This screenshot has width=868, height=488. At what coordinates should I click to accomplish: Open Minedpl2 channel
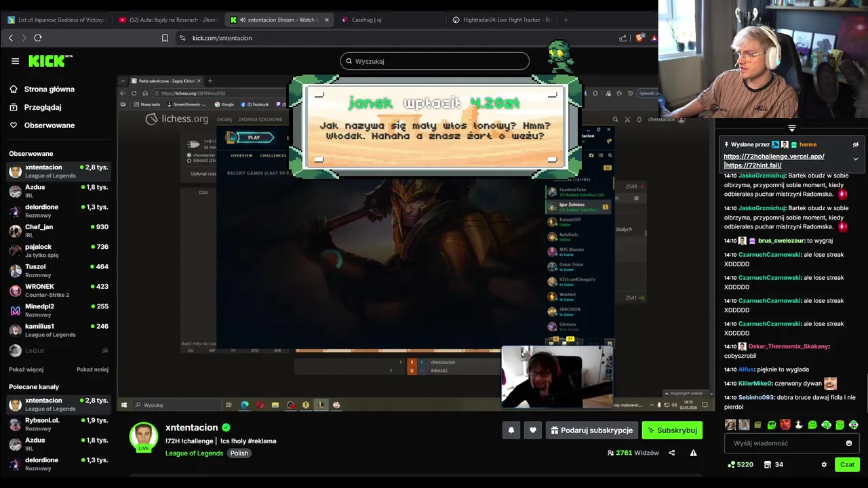point(59,310)
